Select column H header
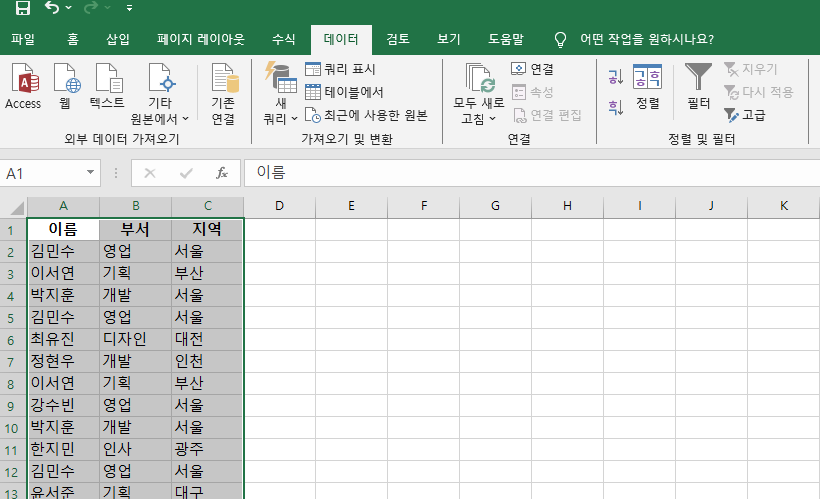The height and width of the screenshot is (499, 820). tap(567, 206)
